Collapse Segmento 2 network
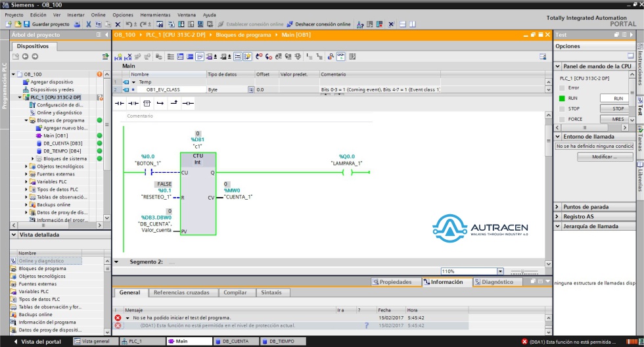The width and height of the screenshot is (644, 347). tap(116, 262)
